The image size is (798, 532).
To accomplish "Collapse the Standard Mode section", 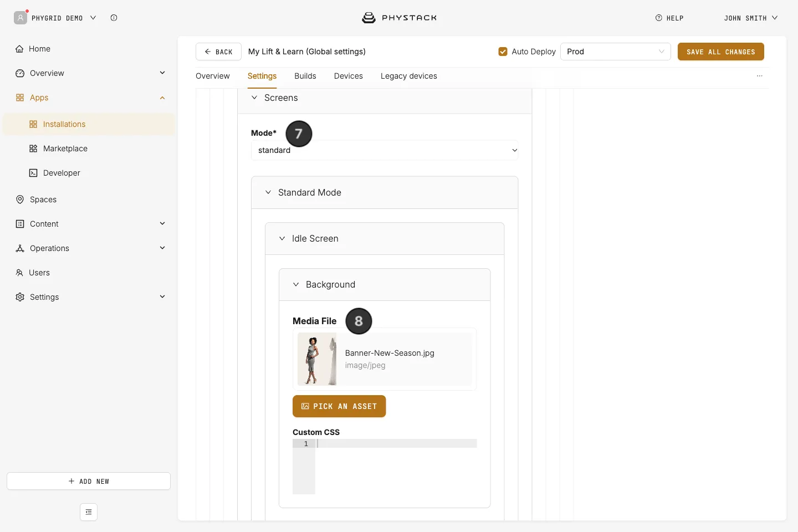I will [268, 192].
